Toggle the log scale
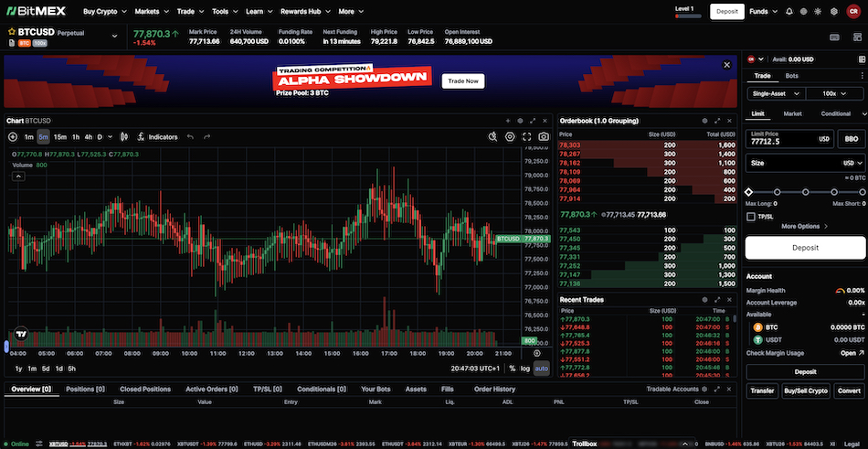Screen dimensions: 868x449 tap(524, 369)
